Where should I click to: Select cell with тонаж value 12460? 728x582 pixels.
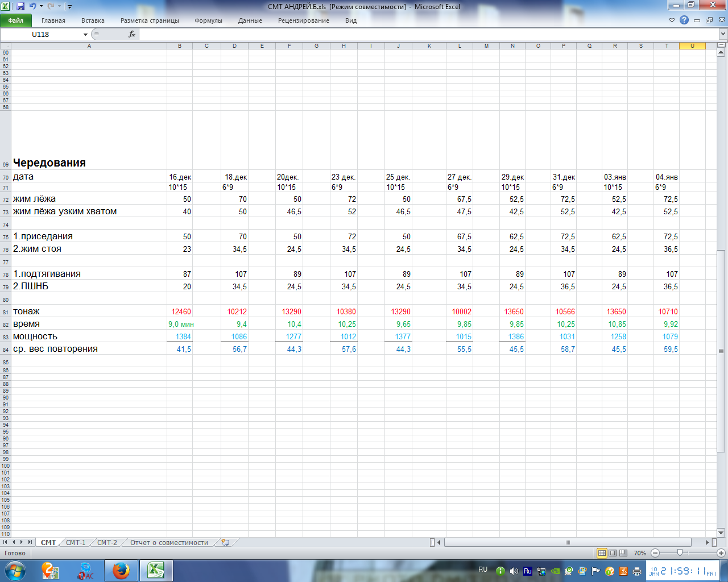pos(180,311)
